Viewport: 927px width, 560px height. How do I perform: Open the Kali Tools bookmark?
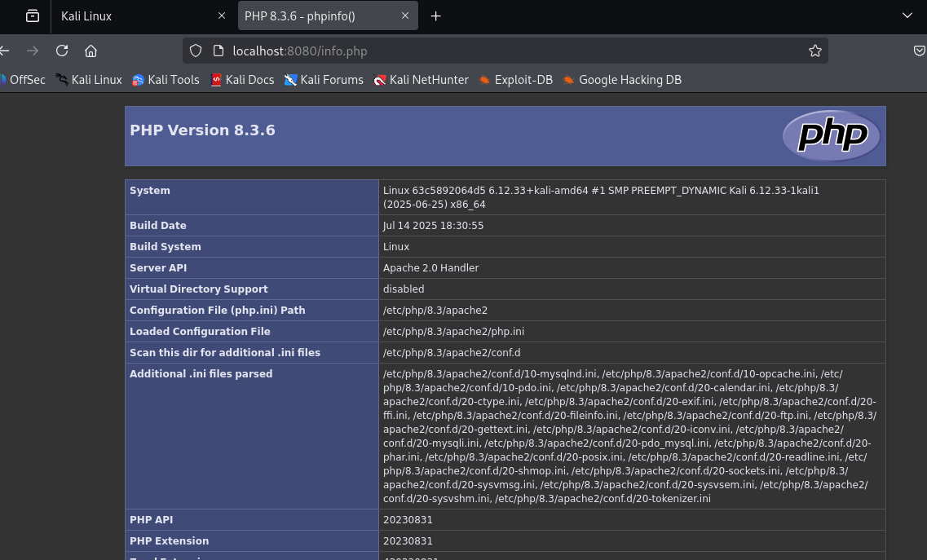166,80
